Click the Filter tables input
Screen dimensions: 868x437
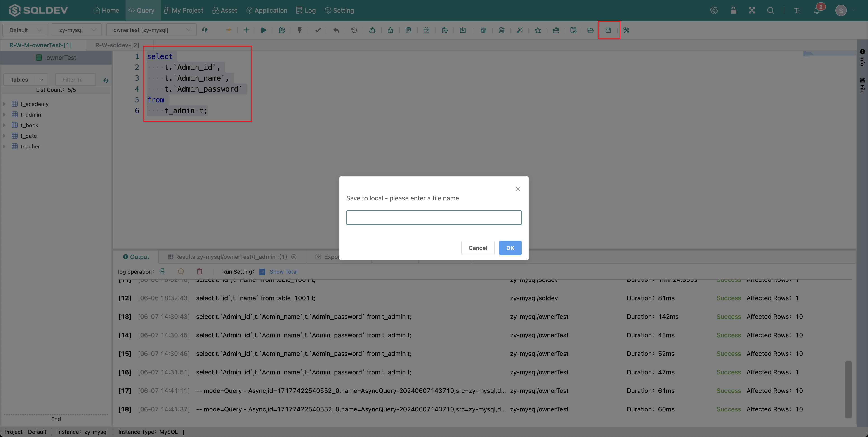(75, 80)
